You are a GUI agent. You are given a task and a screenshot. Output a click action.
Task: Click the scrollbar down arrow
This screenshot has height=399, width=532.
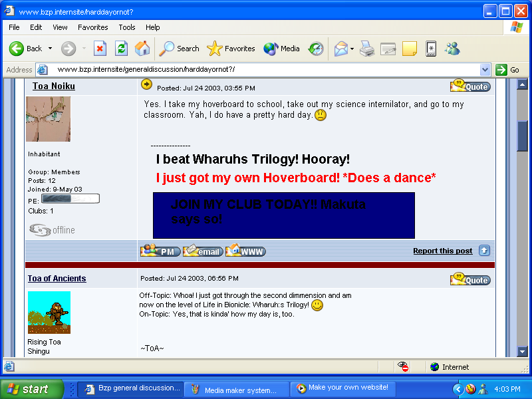pyautogui.click(x=522, y=352)
